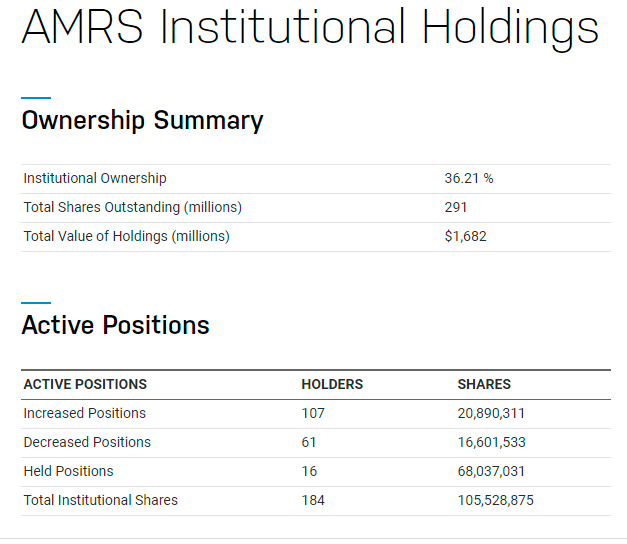Click the 291 shares outstanding value

coord(456,207)
